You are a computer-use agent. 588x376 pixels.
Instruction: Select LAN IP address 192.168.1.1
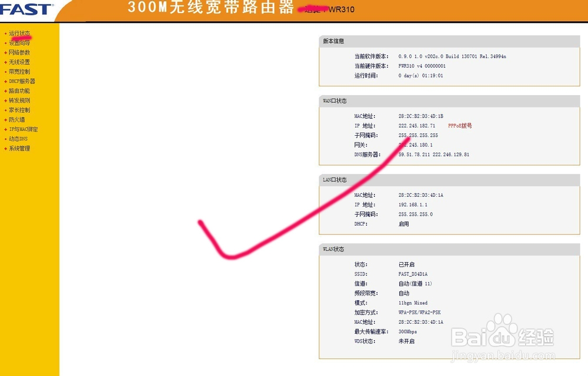tap(413, 205)
